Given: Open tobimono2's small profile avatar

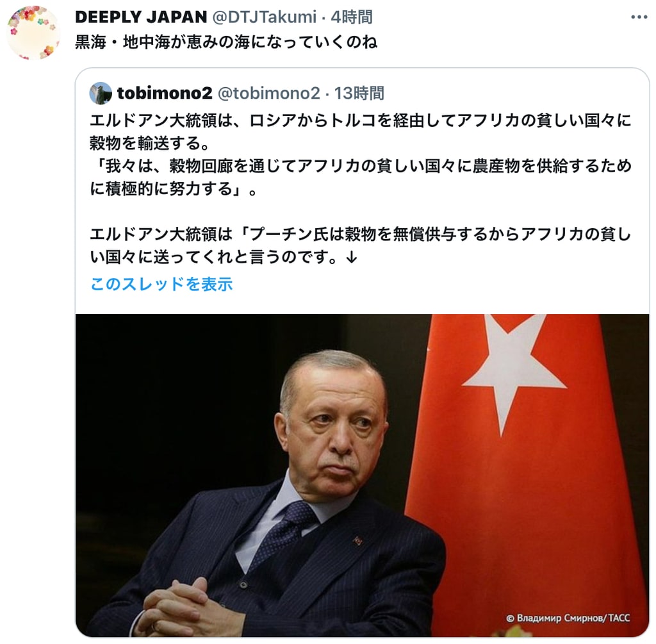Looking at the screenshot, I should point(101,94).
